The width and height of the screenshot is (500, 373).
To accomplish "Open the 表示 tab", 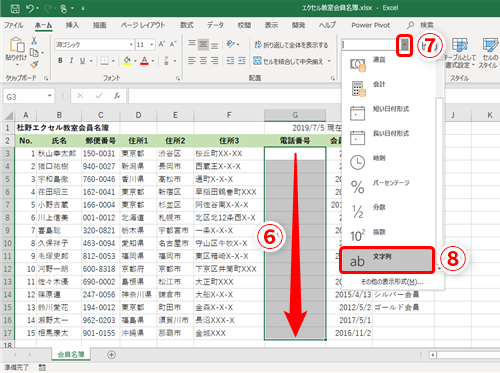I will [271, 25].
